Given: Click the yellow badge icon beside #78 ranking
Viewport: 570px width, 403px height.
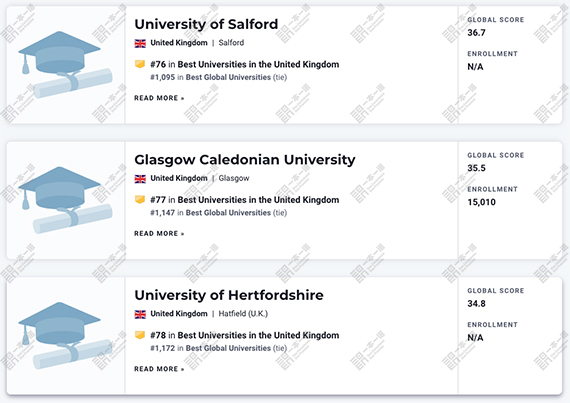Looking at the screenshot, I should [x=140, y=335].
